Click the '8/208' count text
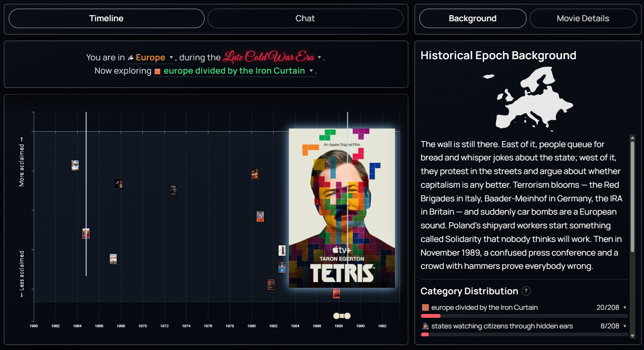 (x=610, y=326)
